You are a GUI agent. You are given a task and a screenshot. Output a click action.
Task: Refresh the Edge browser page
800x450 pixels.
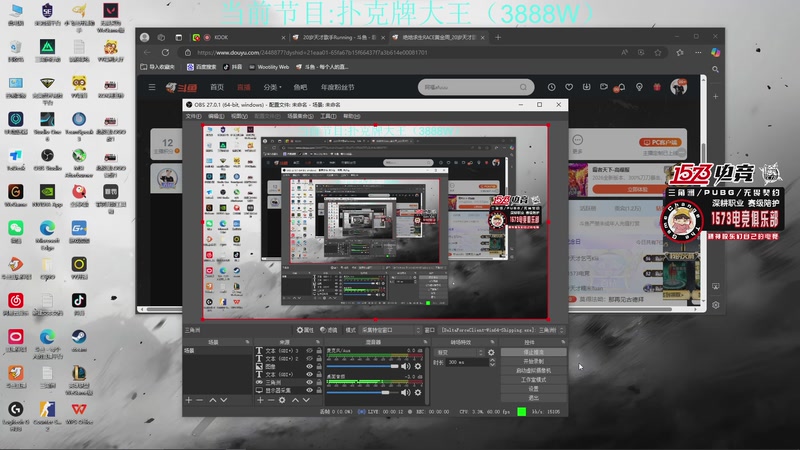(165, 52)
